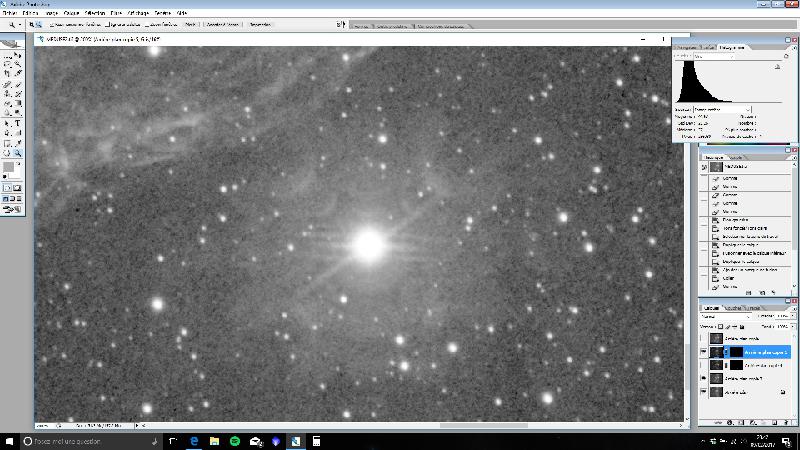Open the Histogram panel flyout menu
The image size is (800, 450).
(x=794, y=47)
